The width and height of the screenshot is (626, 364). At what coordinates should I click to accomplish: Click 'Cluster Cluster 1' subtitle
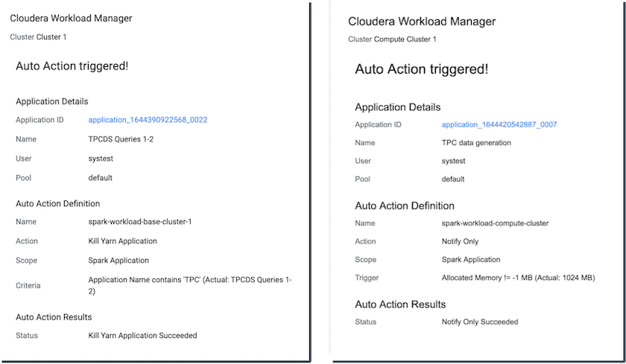click(x=38, y=37)
